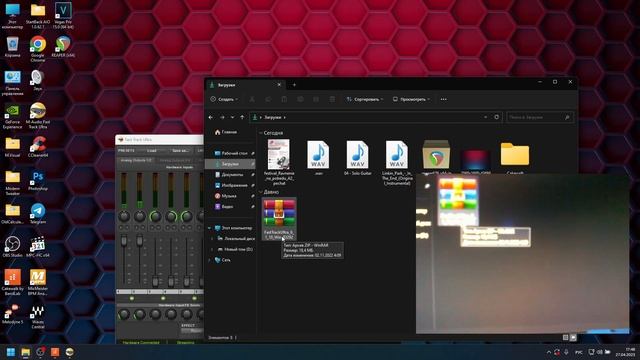Open REAPER (x64) desktop icon
Viewport: 640px width, 360px height.
[63, 47]
